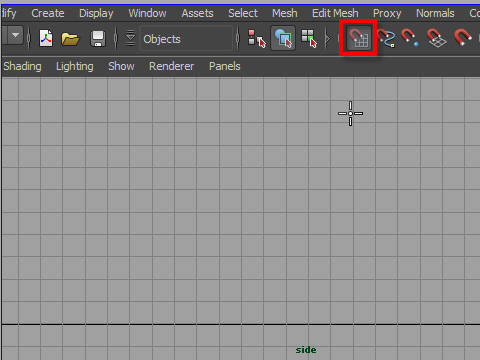Click the side view label in viewport

[x=306, y=350]
